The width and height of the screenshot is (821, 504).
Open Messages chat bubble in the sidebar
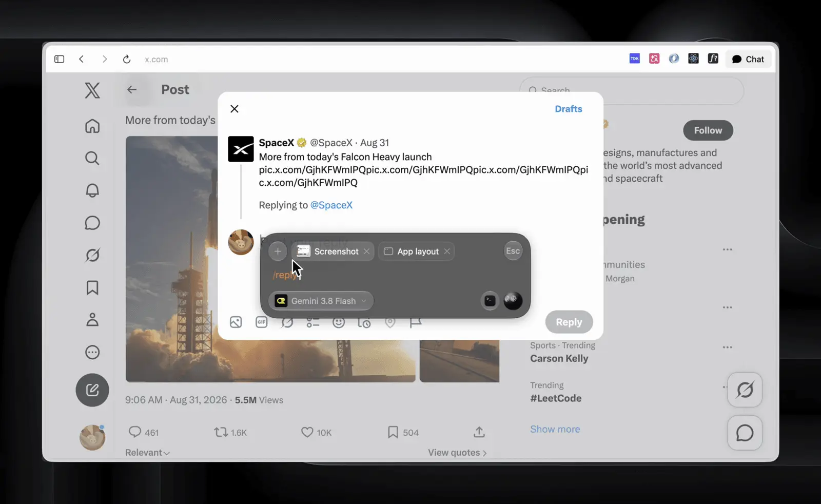click(92, 223)
